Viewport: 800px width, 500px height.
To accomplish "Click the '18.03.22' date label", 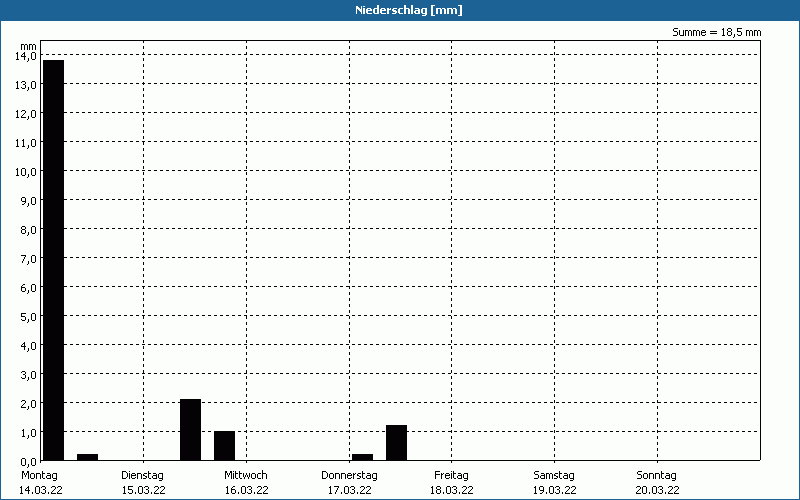I will (452, 490).
